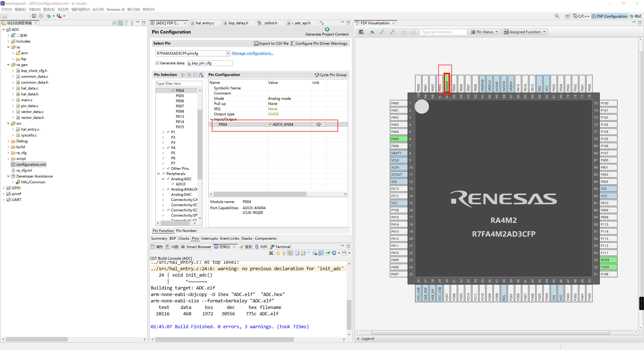Viewport: 644px width, 350px height.
Task: Click Generate Project Content green arrow icon
Action: [x=327, y=30]
